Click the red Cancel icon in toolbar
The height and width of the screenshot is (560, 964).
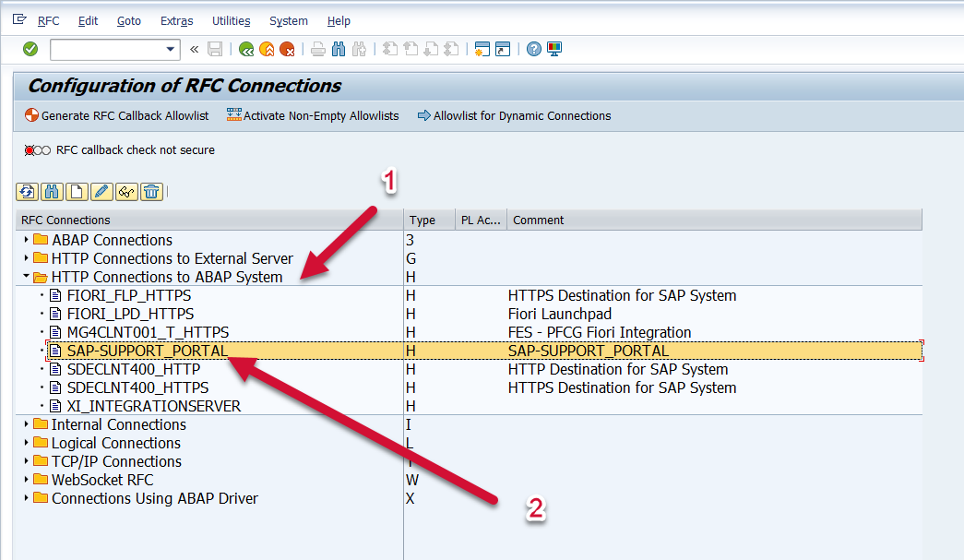pyautogui.click(x=287, y=49)
